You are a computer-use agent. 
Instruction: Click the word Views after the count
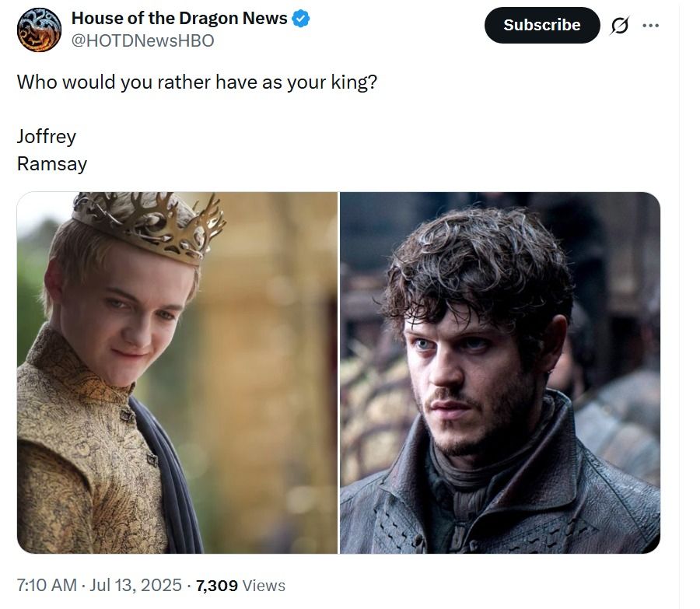coord(264,586)
